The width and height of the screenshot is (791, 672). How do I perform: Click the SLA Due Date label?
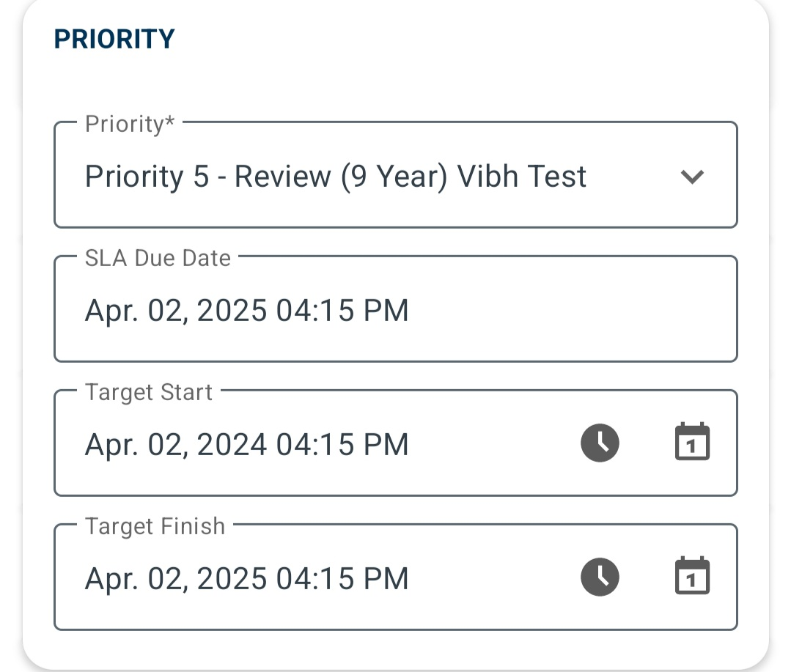(158, 258)
